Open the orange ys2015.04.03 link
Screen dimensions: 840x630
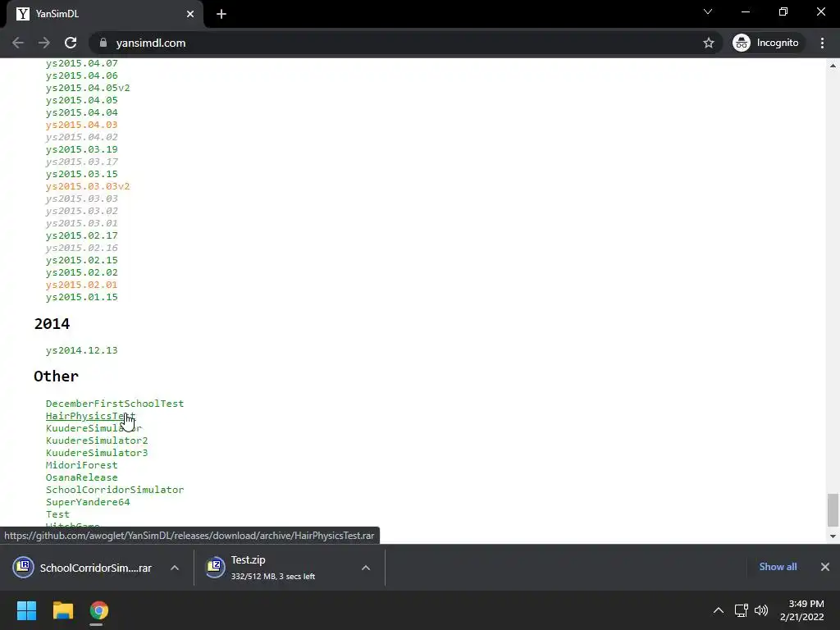[81, 125]
